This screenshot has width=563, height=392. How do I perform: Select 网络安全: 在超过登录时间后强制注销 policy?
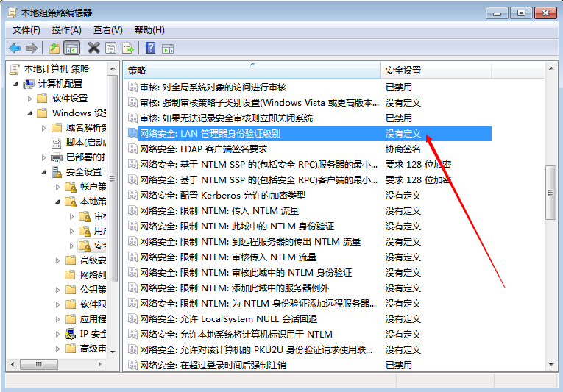pyautogui.click(x=213, y=365)
